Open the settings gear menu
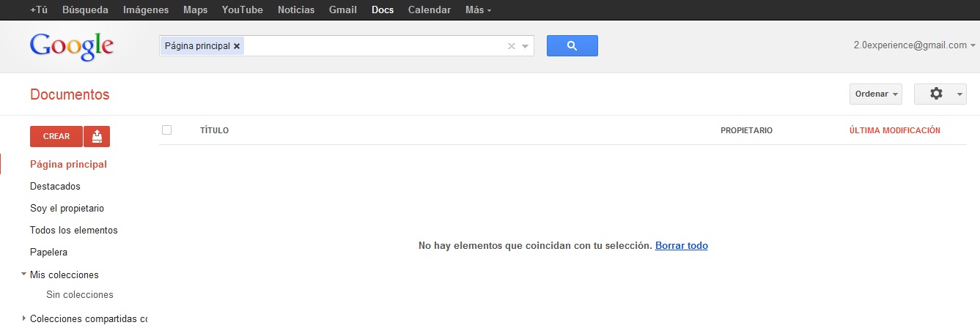 (x=940, y=94)
